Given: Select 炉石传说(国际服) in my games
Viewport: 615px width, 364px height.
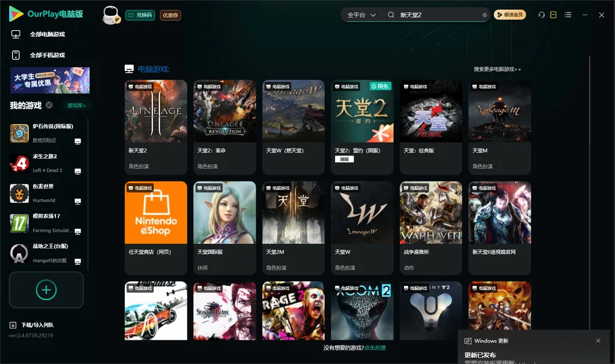Looking at the screenshot, I should click(47, 133).
